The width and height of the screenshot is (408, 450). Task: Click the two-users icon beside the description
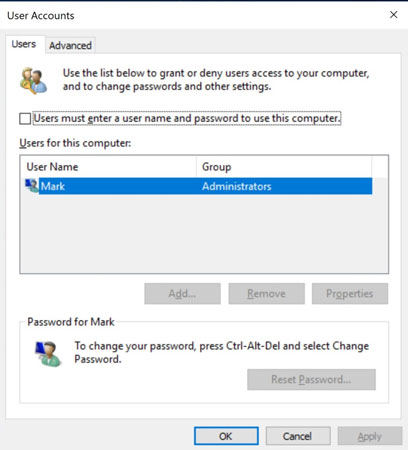(33, 81)
